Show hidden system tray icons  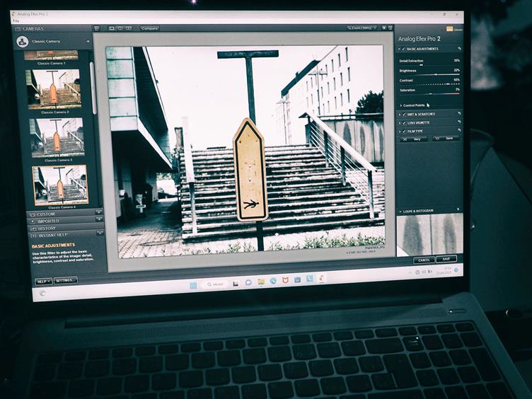click(410, 272)
